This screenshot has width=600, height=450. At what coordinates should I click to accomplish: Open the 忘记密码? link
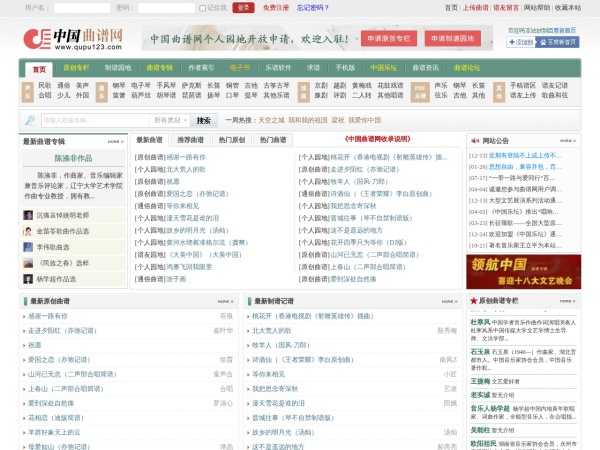point(313,8)
